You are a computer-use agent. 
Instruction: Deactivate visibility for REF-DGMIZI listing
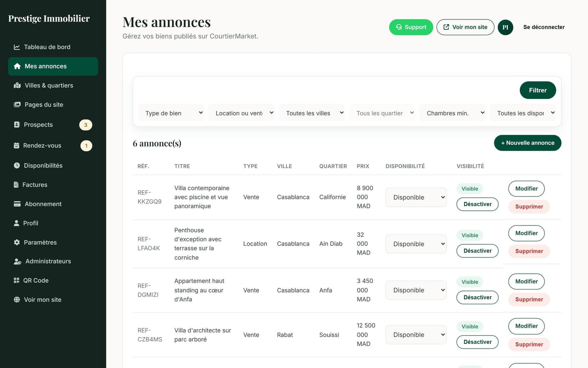pos(477,297)
